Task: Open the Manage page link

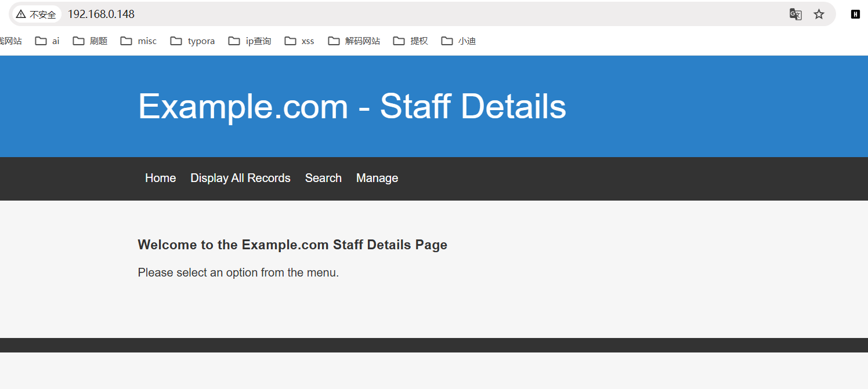Action: coord(377,178)
